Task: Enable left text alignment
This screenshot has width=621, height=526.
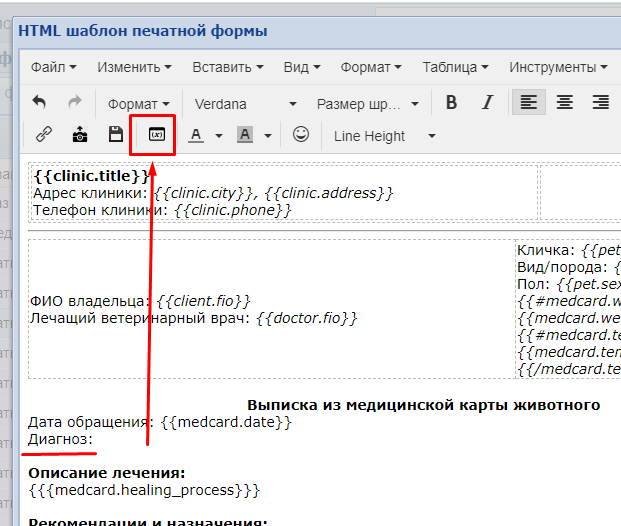Action: coord(528,103)
